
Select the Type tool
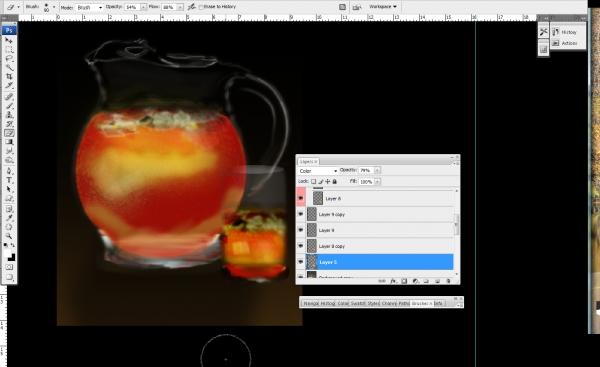pyautogui.click(x=9, y=180)
